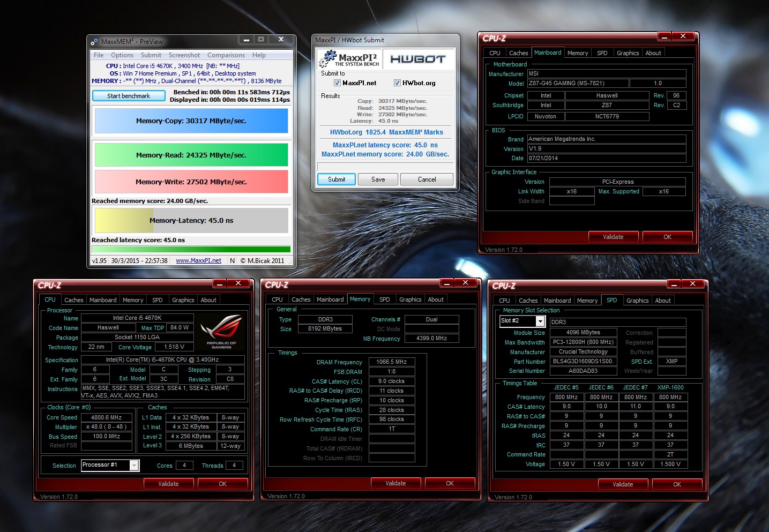769x532 pixels.
Task: Open the File menu in MaxxMEM
Action: [99, 55]
